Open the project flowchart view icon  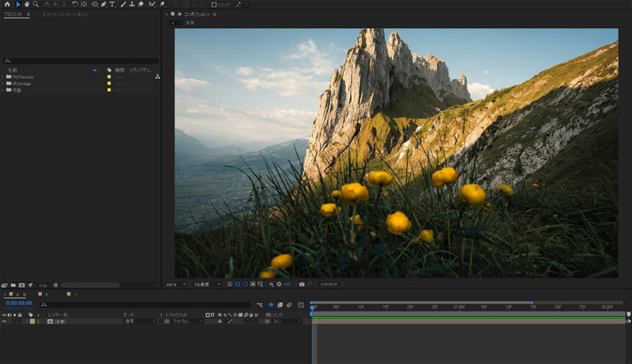[157, 77]
